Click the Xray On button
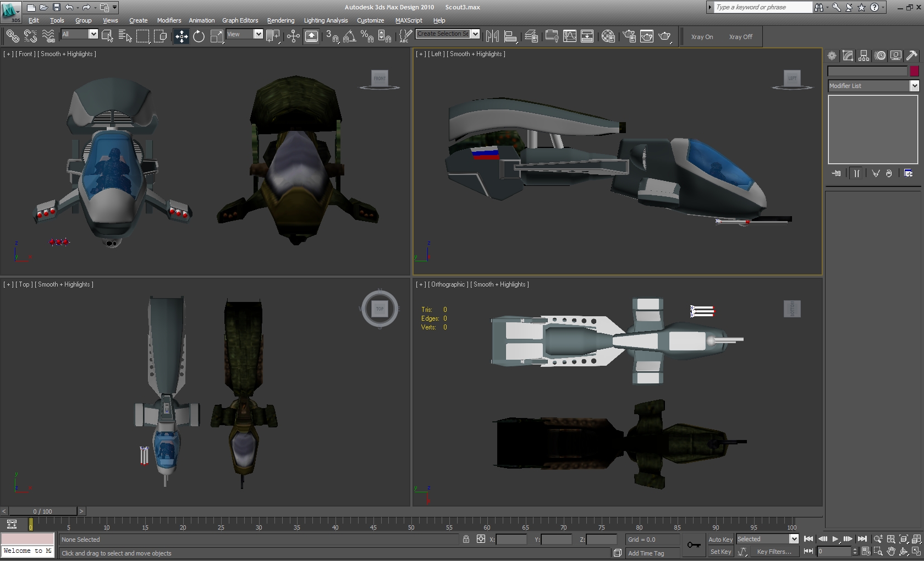This screenshot has height=561, width=924. tap(702, 37)
